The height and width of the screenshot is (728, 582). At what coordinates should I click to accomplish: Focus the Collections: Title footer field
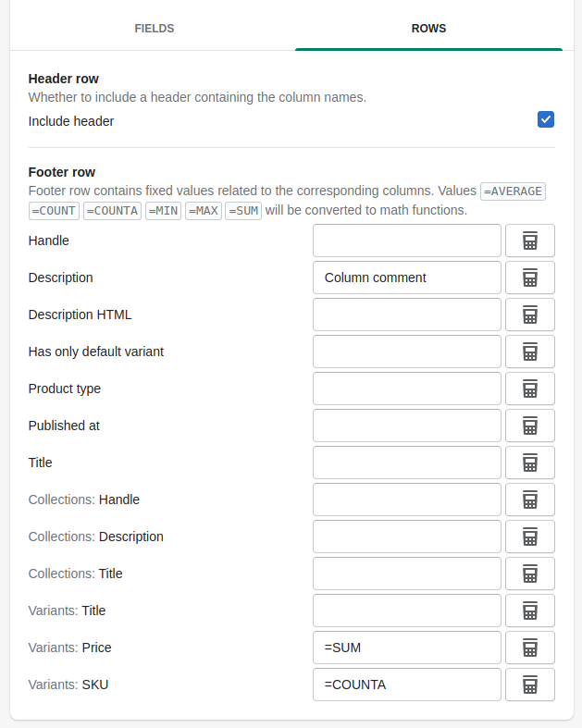click(x=407, y=574)
